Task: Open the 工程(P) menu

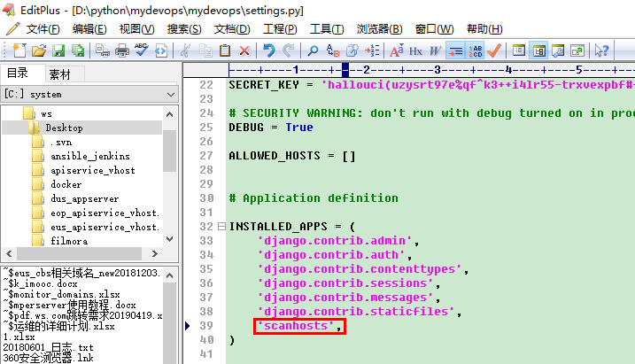Action: click(280, 29)
